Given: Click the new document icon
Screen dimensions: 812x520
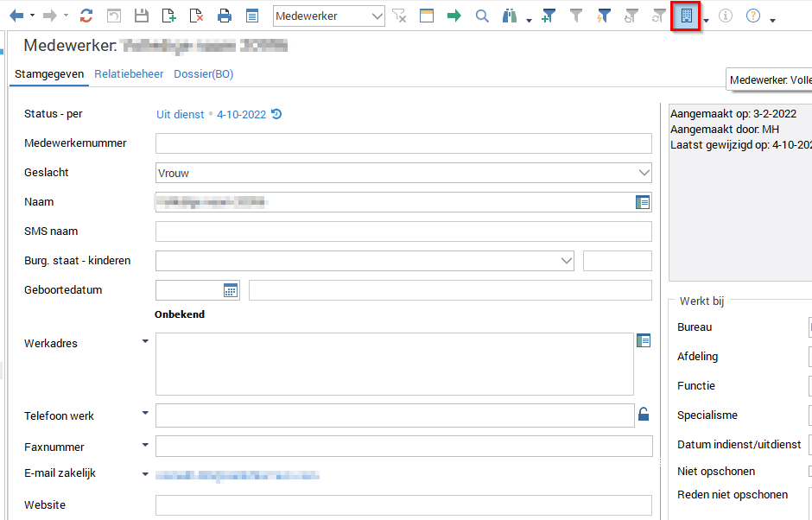Looking at the screenshot, I should pos(169,16).
